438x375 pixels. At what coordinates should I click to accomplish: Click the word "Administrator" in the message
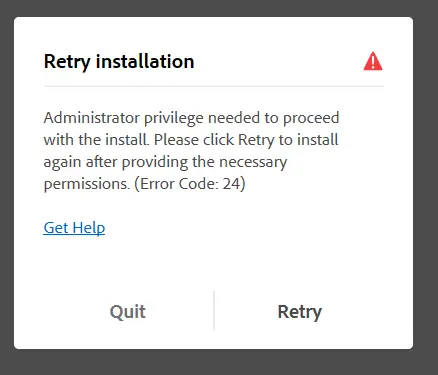[92, 118]
